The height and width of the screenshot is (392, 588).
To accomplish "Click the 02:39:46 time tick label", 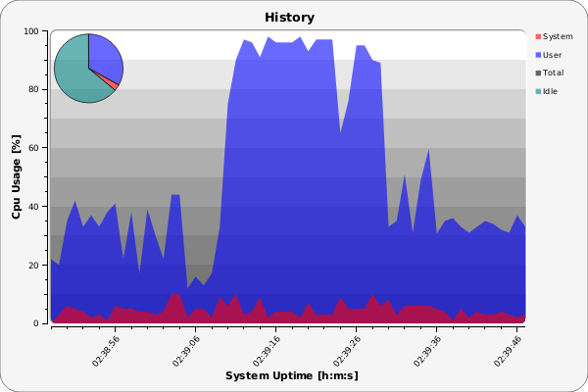I will click(508, 350).
